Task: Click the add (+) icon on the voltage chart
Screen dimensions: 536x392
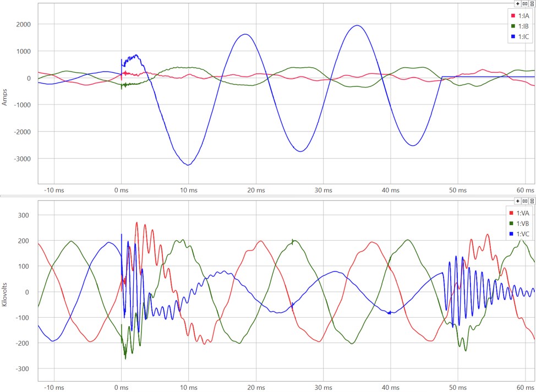Action: tap(517, 201)
